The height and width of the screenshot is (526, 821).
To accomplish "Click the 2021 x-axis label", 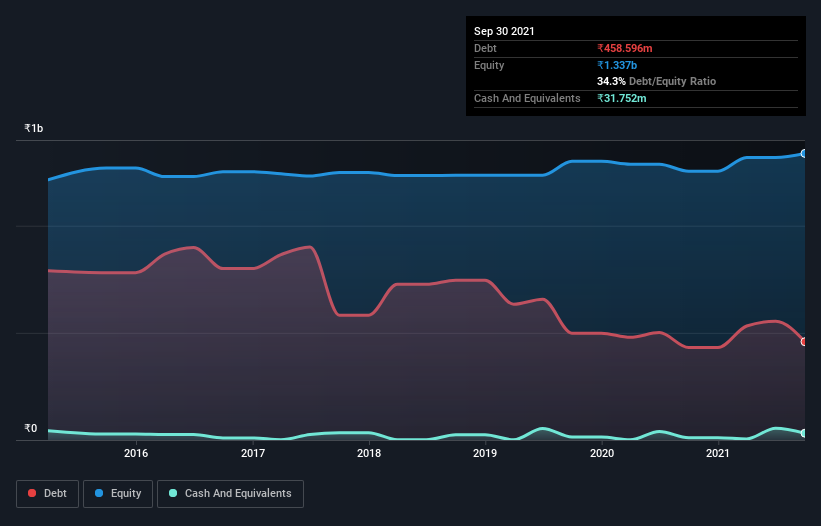I will pyautogui.click(x=718, y=453).
